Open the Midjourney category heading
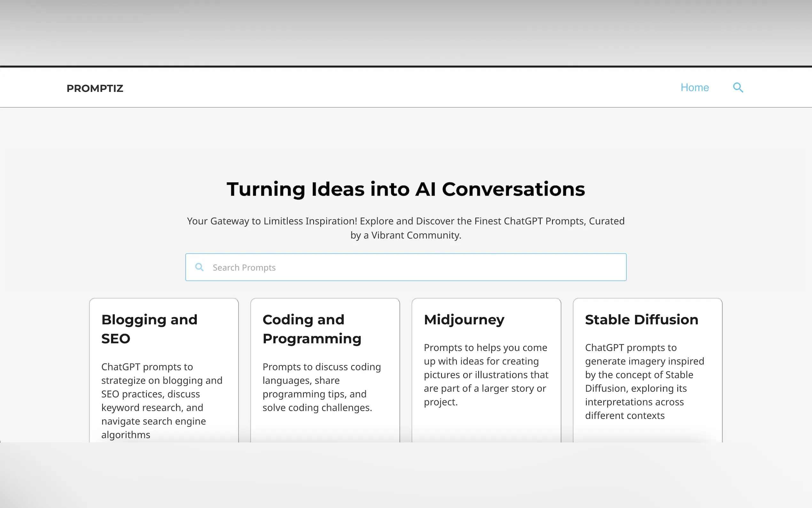The height and width of the screenshot is (508, 812). click(x=464, y=320)
